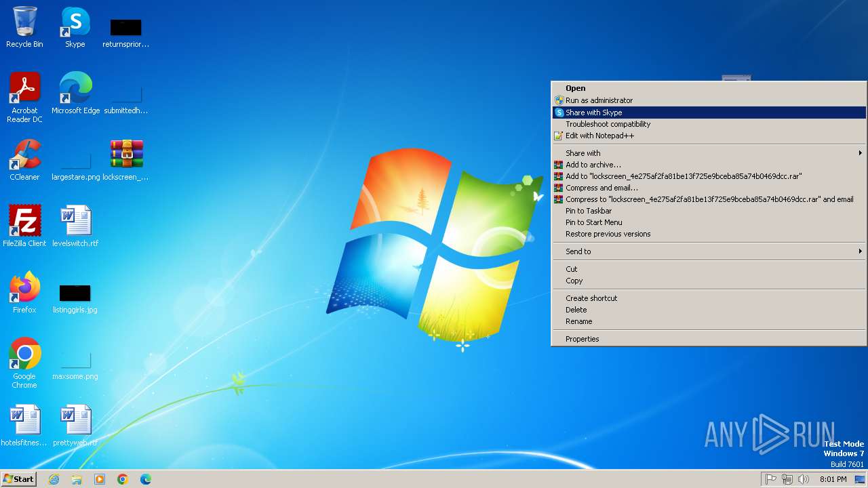Open the Recycle Bin desktop icon
868x488 pixels.
click(24, 27)
